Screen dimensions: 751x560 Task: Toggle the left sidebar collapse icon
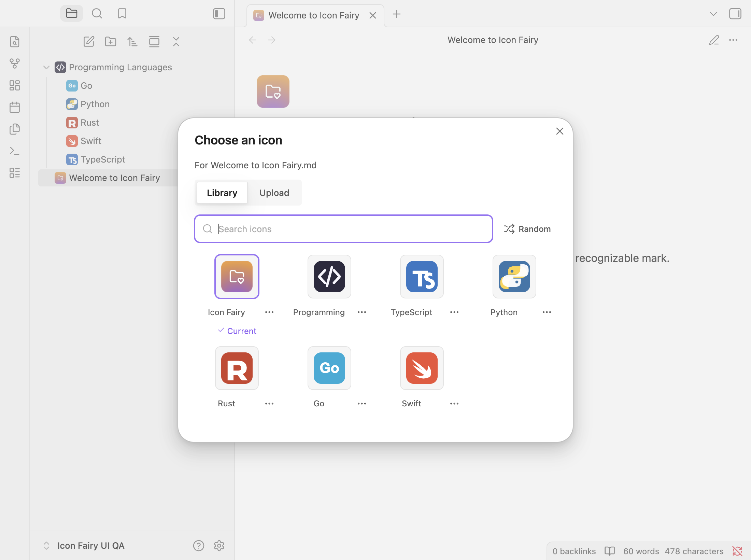[219, 14]
